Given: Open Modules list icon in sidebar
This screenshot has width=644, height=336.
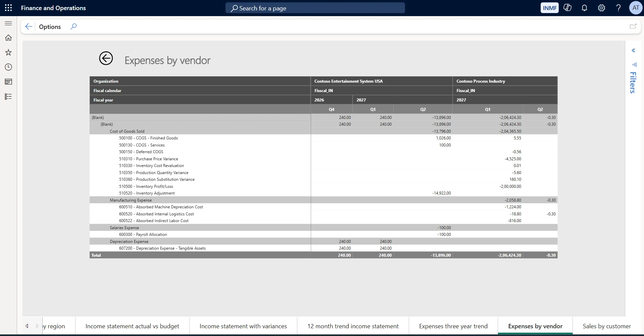Looking at the screenshot, I should (8, 96).
